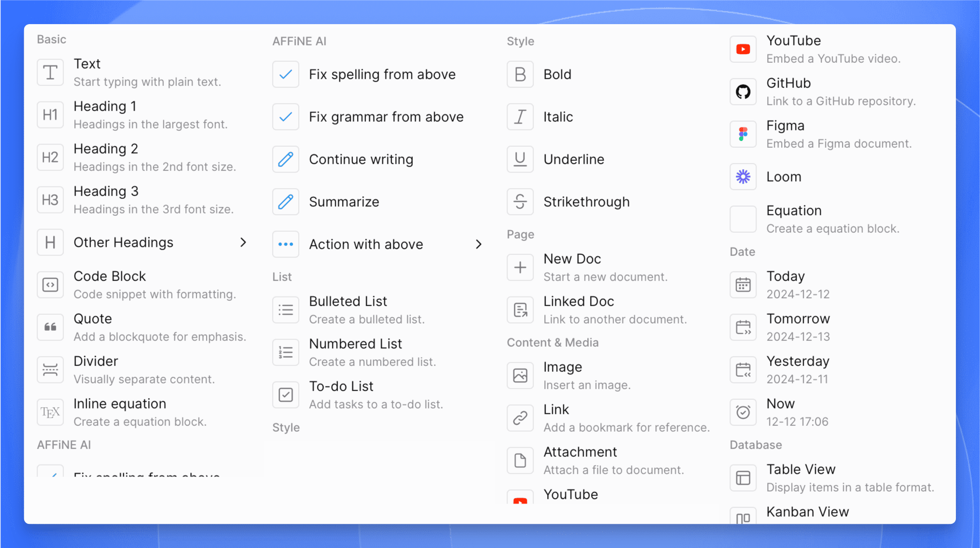Check the Fix grammar from above option
980x548 pixels.
coord(285,116)
